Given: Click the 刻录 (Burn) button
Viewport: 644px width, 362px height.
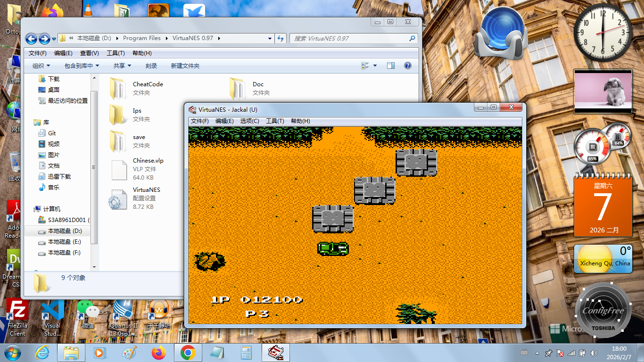Looking at the screenshot, I should coord(151,66).
